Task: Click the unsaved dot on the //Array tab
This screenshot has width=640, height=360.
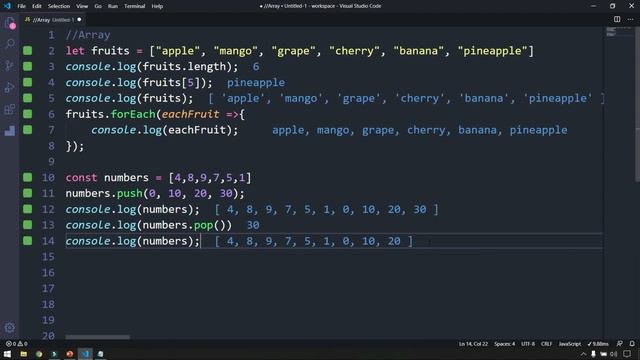Action: pos(79,20)
